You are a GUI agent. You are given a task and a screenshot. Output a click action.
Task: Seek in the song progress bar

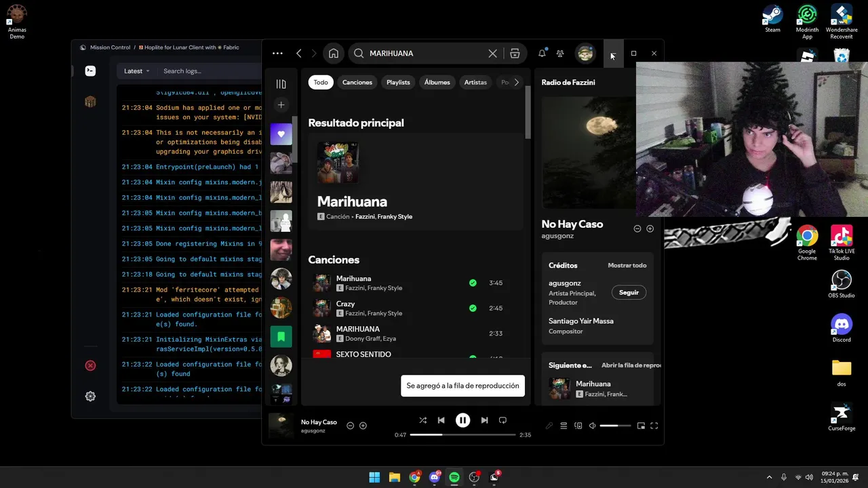(x=462, y=434)
